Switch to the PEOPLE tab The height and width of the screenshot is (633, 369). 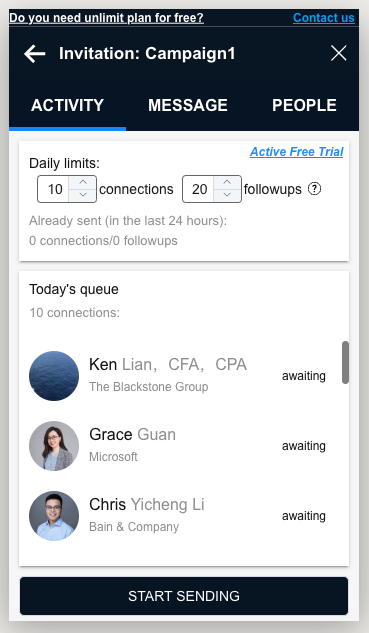coord(304,105)
